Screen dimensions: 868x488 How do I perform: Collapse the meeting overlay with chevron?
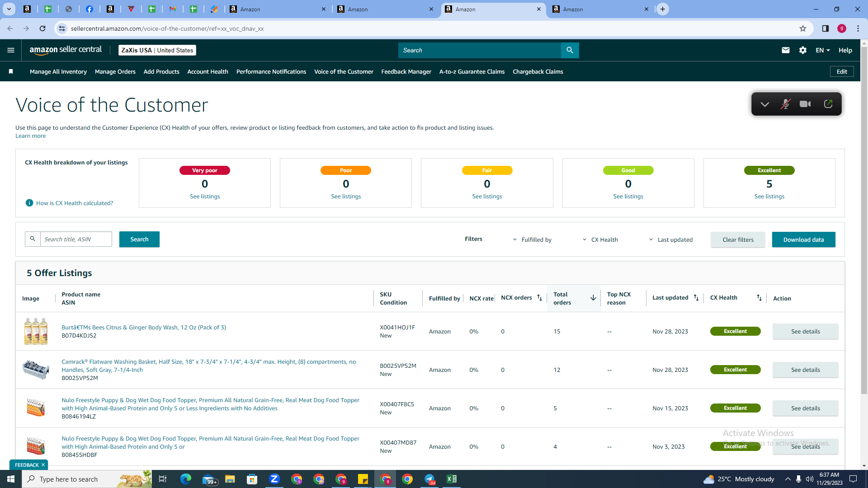pyautogui.click(x=764, y=104)
